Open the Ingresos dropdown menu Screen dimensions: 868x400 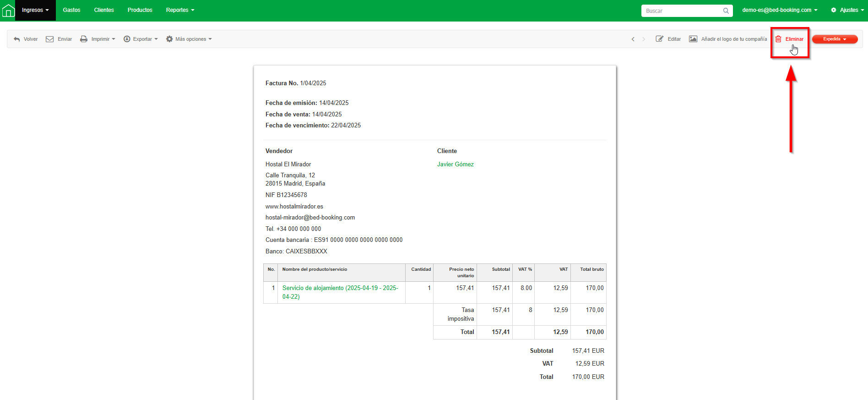point(35,10)
